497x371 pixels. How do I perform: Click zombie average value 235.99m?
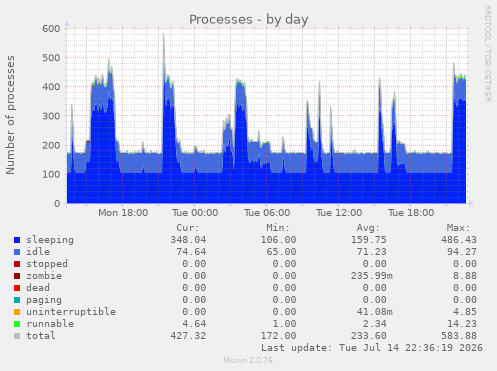[372, 276]
